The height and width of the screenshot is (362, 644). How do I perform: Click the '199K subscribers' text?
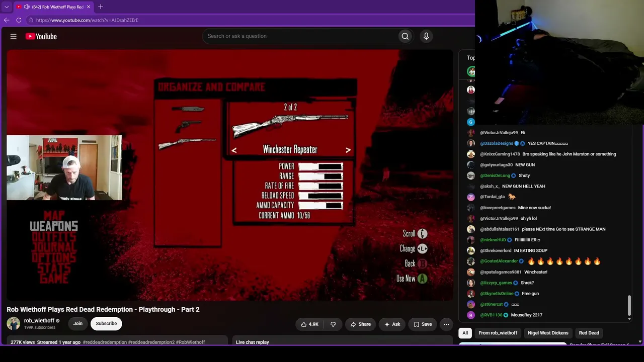(x=40, y=328)
